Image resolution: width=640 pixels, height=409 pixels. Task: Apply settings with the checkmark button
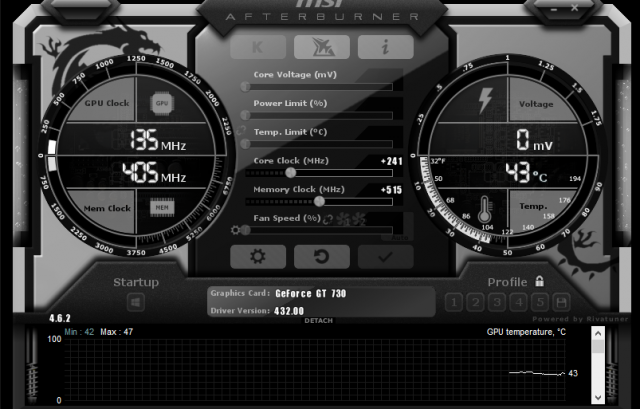point(385,256)
